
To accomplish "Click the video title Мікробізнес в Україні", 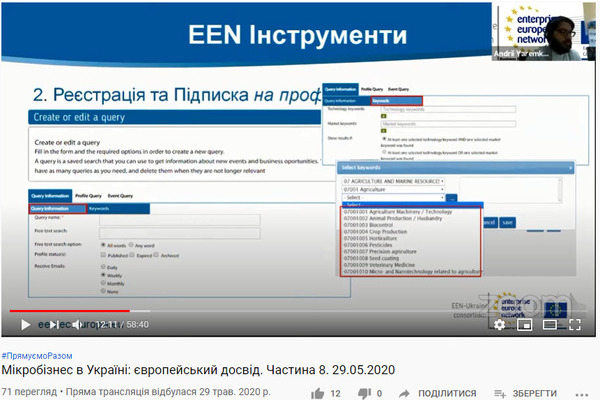I will click(198, 370).
